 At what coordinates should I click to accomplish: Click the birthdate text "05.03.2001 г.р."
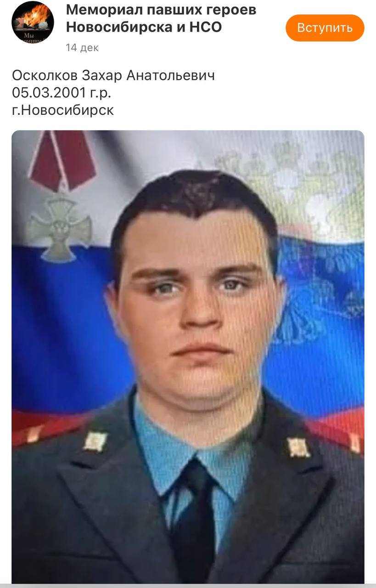tap(62, 92)
